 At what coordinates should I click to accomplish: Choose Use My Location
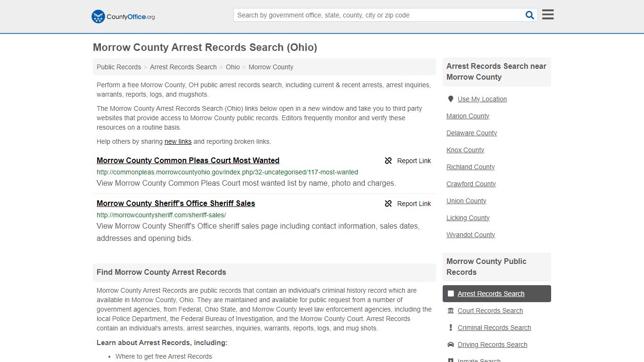tap(482, 99)
